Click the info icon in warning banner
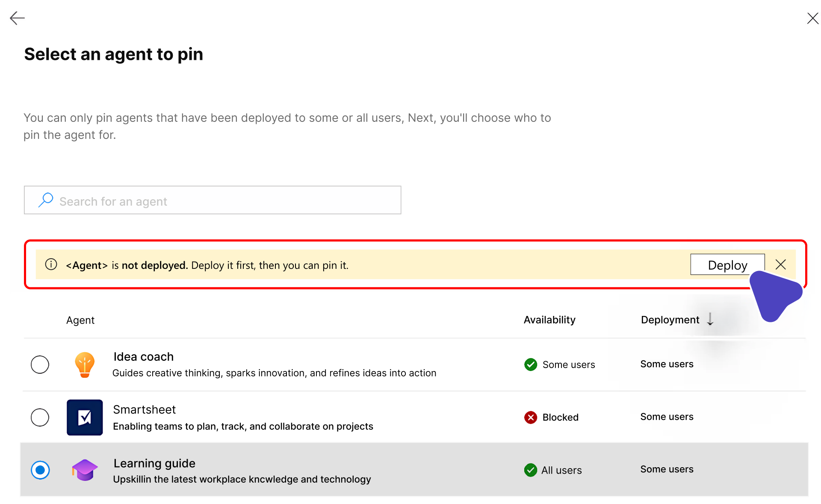The image size is (821, 504). pos(51,265)
